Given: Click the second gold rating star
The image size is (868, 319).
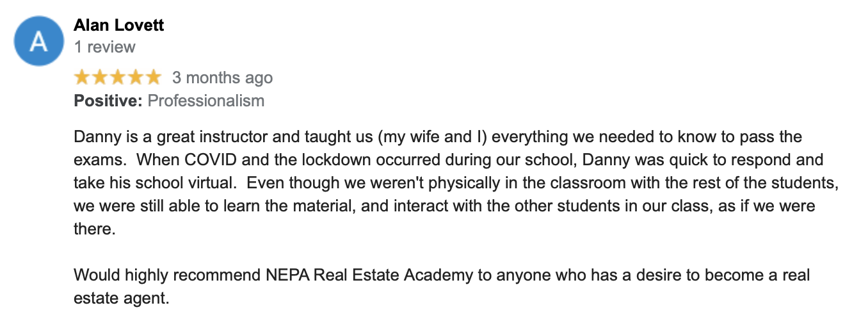Looking at the screenshot, I should [x=100, y=78].
